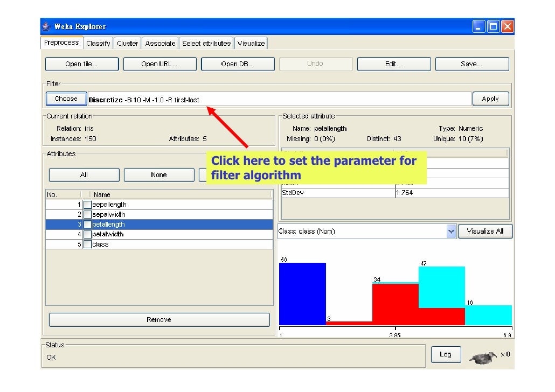Click the No. column header
This screenshot has width=555, height=392.
(64, 194)
